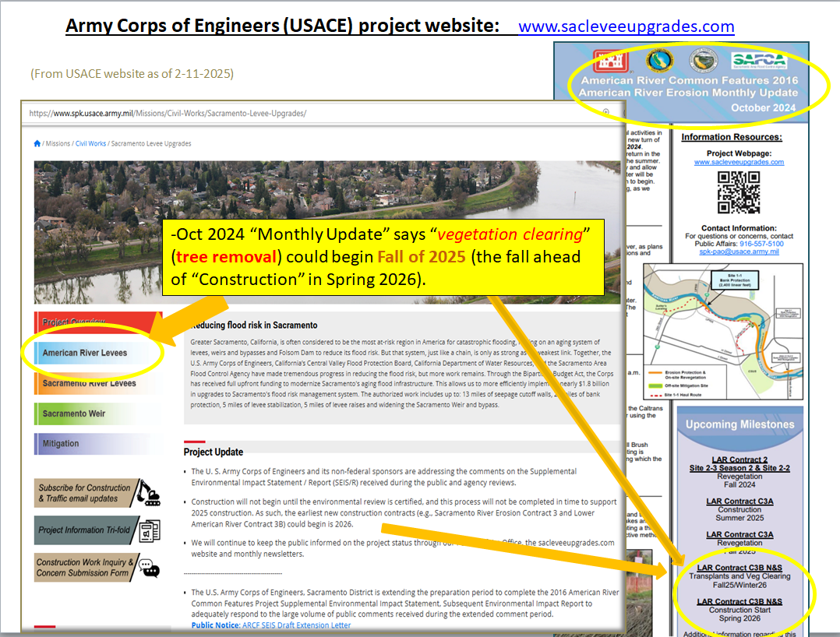Click LAR Contract C3B N&S Construction Start entry
The image size is (840, 637).
point(739,610)
